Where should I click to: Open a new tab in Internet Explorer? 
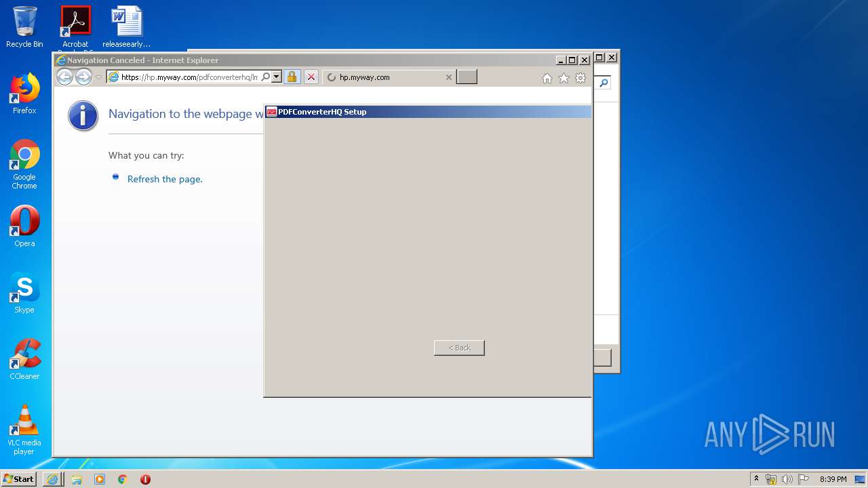tap(467, 77)
